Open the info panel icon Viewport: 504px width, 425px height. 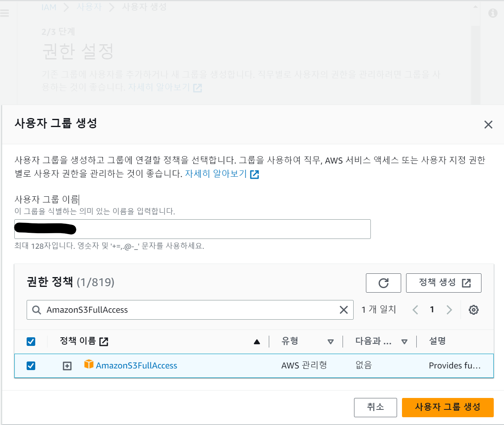[x=493, y=13]
